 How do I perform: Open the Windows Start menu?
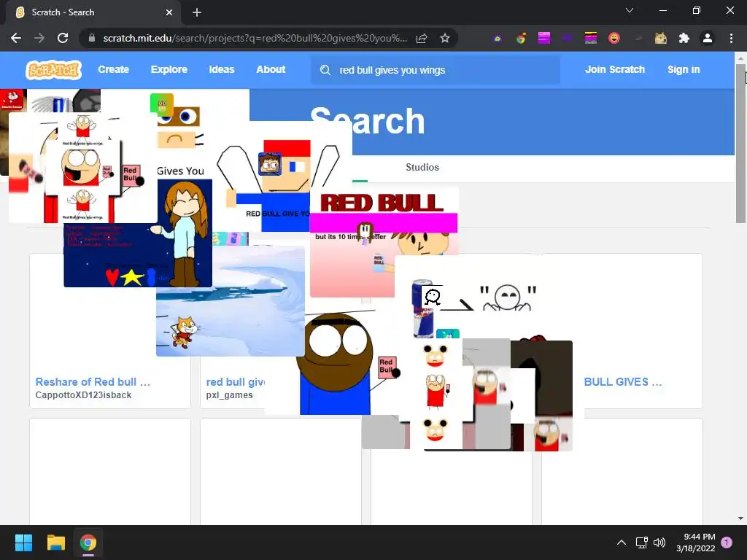coord(23,542)
